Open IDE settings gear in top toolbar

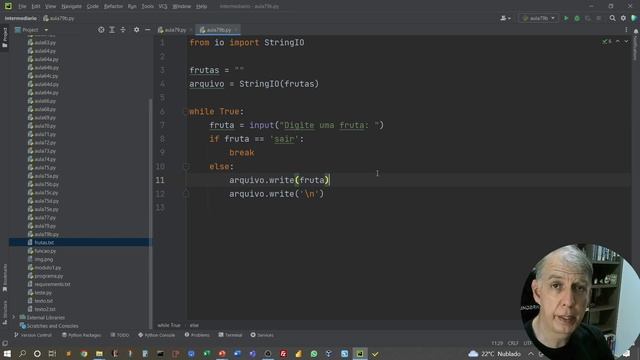[623, 18]
